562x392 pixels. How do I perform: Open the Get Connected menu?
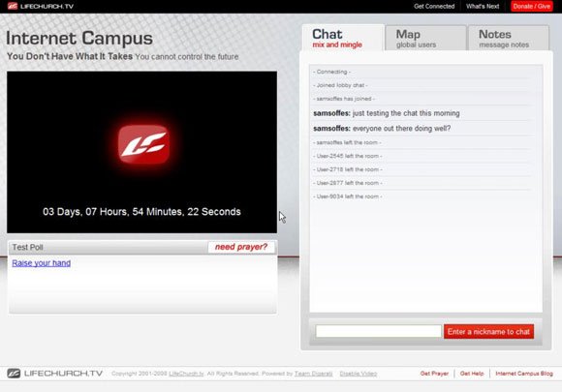pyautogui.click(x=434, y=6)
